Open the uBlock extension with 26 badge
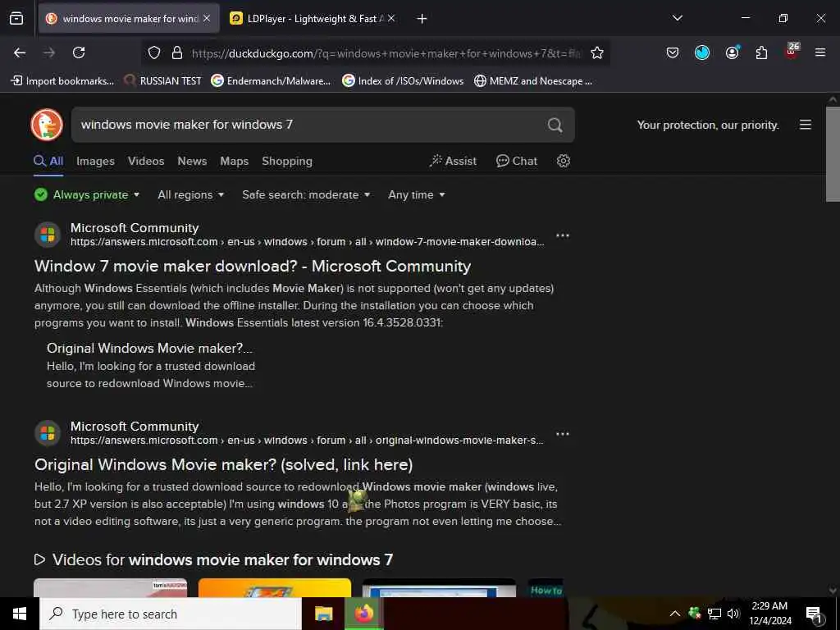The image size is (840, 630). pyautogui.click(x=792, y=52)
